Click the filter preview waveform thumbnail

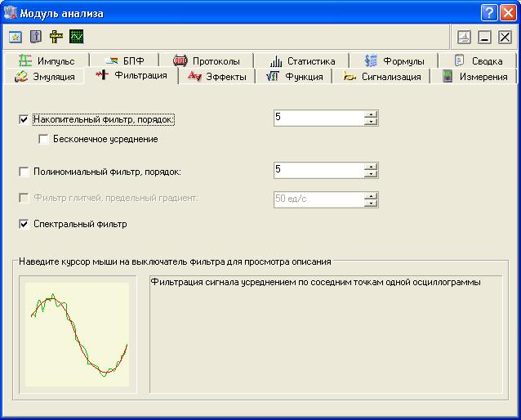pos(78,334)
